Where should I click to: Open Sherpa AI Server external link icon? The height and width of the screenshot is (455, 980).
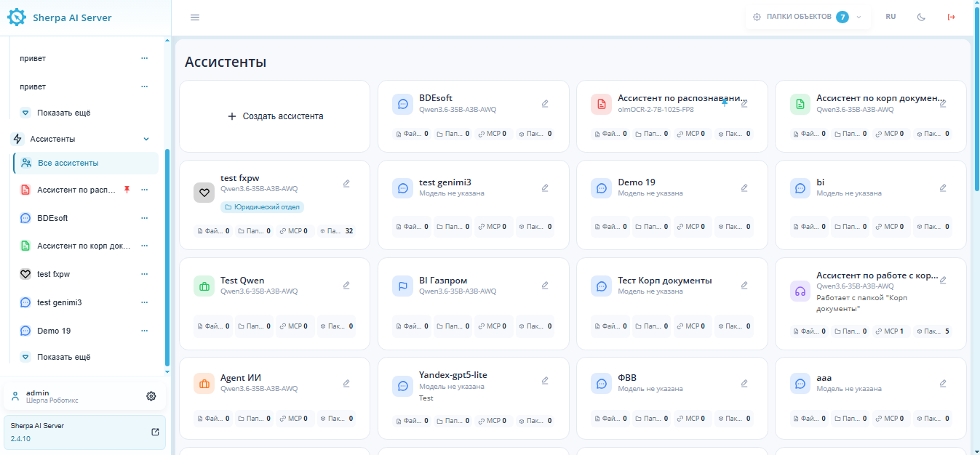point(155,432)
